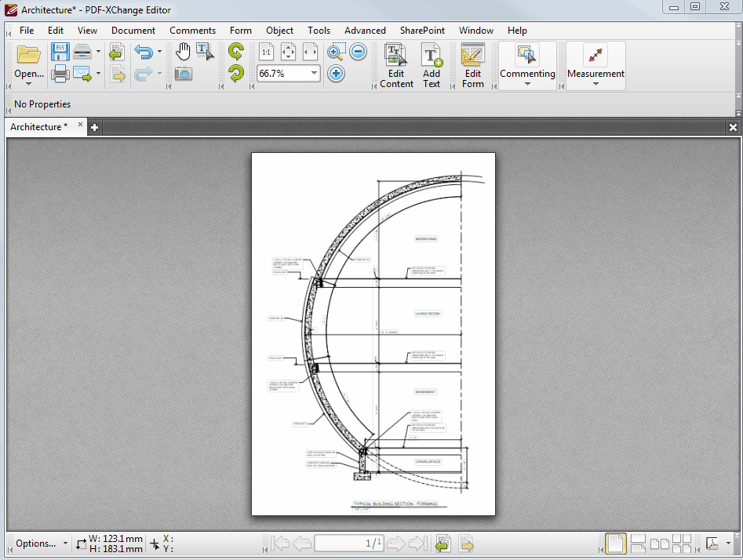Set zoom to Actual Size 1:1
743x560 pixels.
[267, 52]
